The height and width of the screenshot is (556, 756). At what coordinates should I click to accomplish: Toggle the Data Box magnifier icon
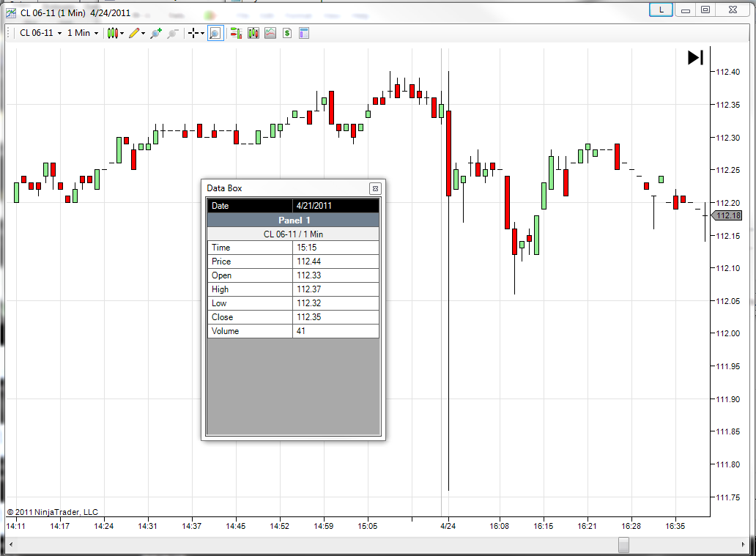(215, 33)
